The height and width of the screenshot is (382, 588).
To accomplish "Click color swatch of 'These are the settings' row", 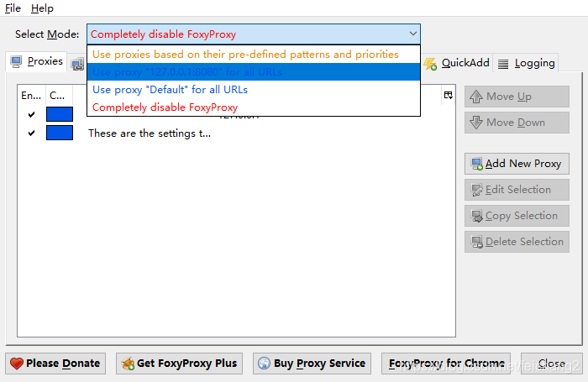I will pos(60,133).
